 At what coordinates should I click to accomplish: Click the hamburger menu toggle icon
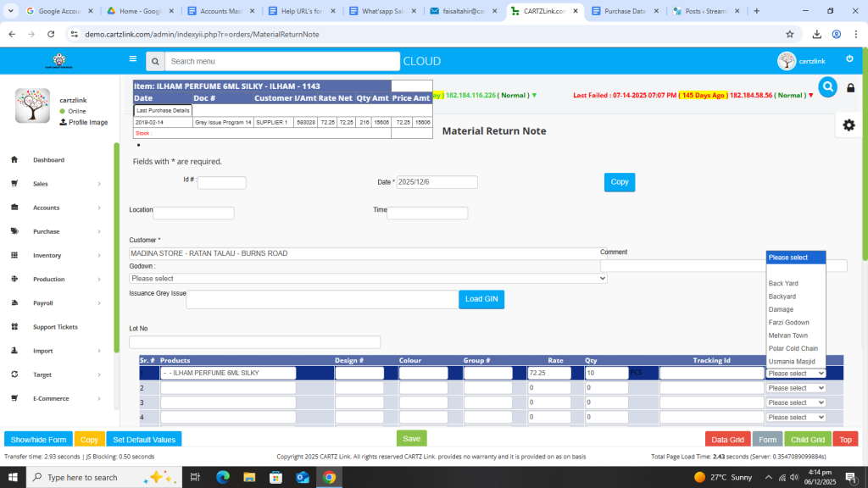click(132, 59)
